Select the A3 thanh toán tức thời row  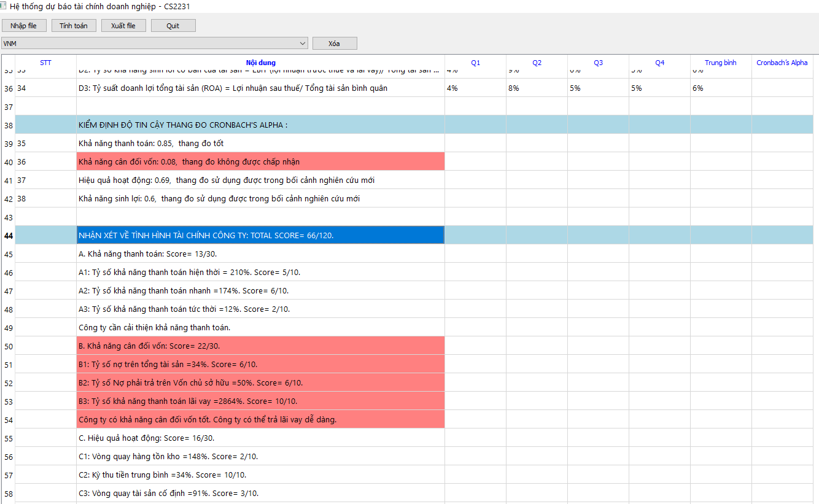[261, 309]
